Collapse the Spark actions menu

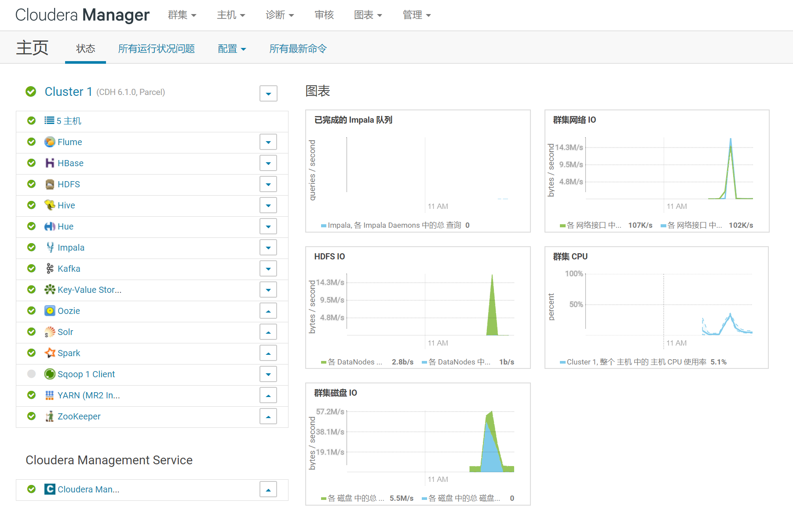[268, 353]
